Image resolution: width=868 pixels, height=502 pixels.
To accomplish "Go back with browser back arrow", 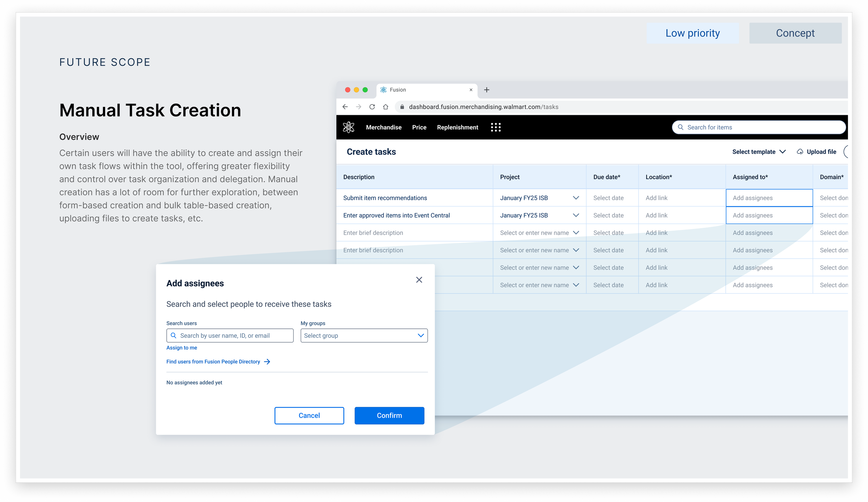I will pyautogui.click(x=345, y=107).
